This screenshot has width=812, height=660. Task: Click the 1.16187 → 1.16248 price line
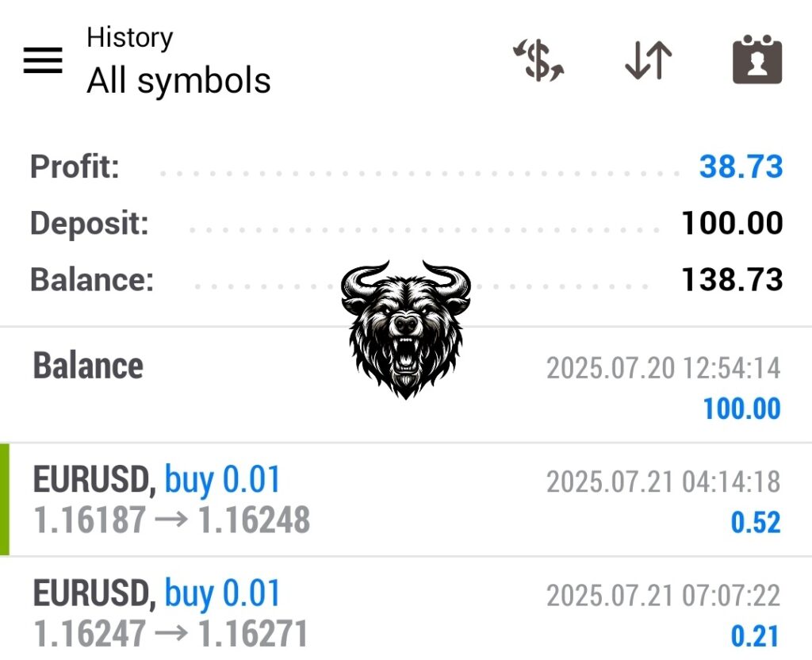point(171,520)
